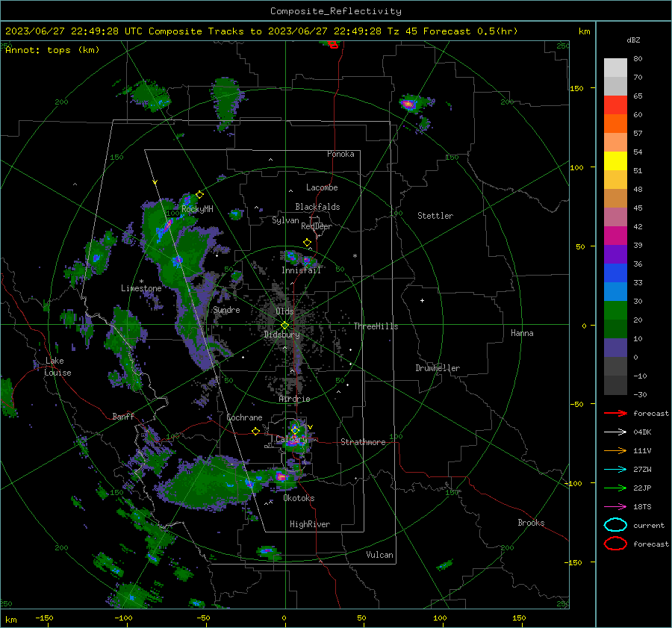Viewport: 672px width, 628px height.
Task: Click the 'Tz 45 Forecast 0.5(hr)' header text
Action: (452, 31)
